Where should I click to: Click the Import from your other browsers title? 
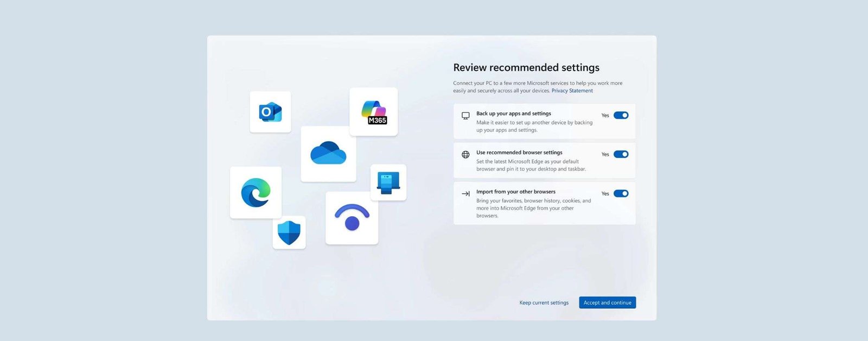[516, 192]
